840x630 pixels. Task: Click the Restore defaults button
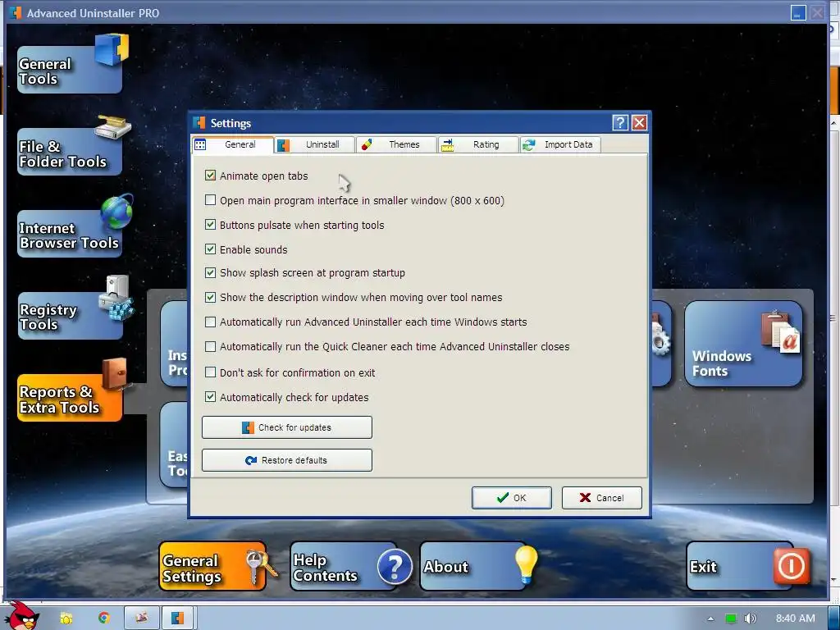[x=286, y=460]
